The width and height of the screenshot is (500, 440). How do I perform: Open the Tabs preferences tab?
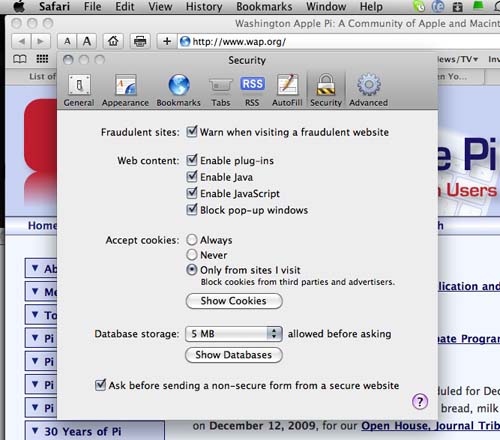pyautogui.click(x=221, y=90)
